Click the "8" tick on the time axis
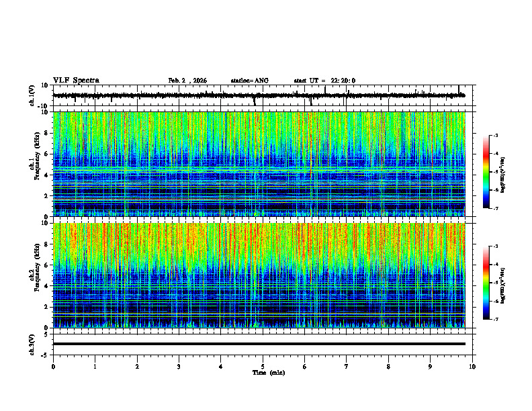Image resolution: width=532 pixels, height=411 pixels. [x=388, y=367]
